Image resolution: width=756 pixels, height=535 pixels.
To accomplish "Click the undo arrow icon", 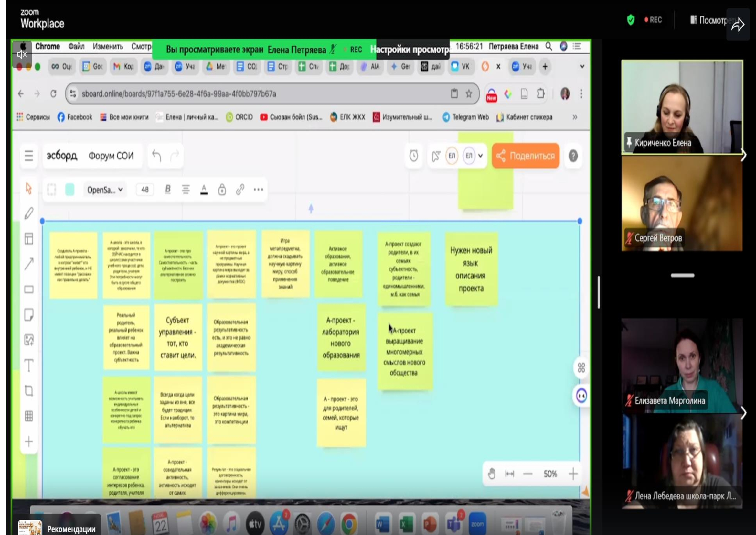I will click(157, 156).
